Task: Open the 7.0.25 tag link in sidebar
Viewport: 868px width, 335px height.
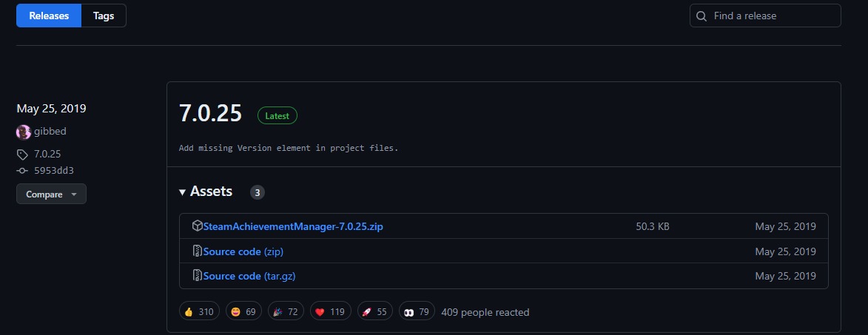Action: (x=47, y=155)
